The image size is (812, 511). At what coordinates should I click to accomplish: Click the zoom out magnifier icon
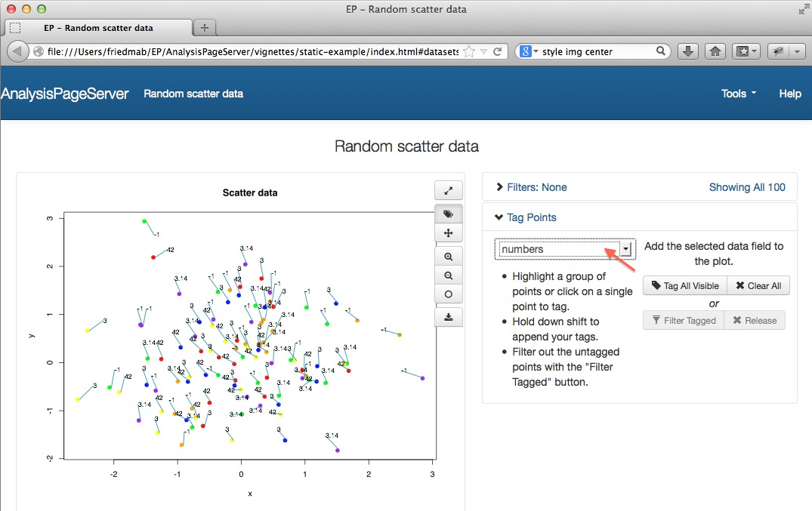coord(449,276)
